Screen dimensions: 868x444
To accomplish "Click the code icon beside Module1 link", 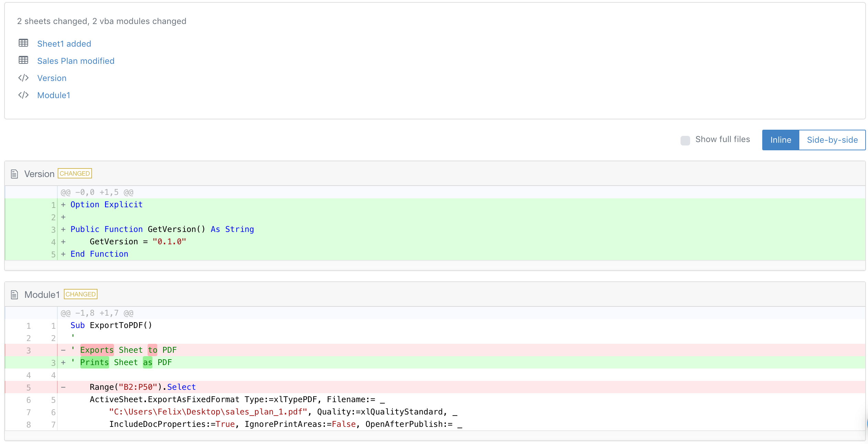I will coord(23,95).
